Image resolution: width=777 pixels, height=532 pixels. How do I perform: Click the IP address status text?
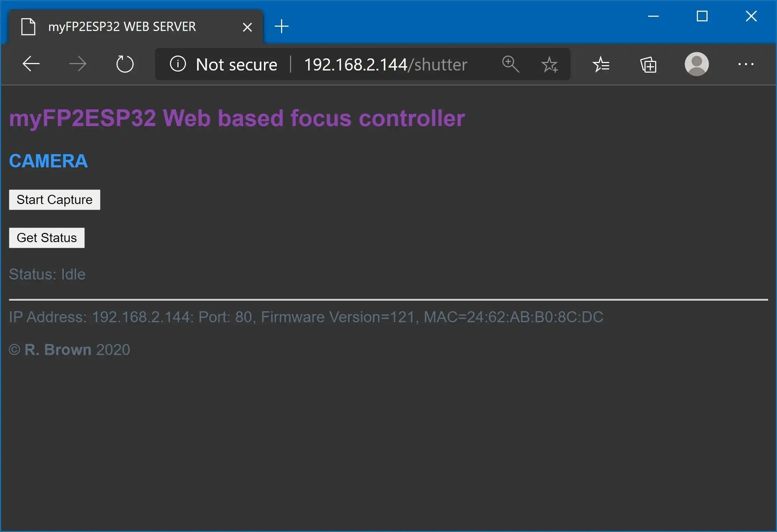click(x=306, y=317)
